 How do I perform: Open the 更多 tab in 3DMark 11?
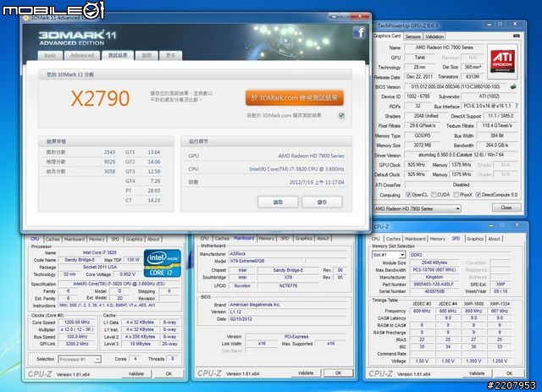tap(170, 55)
